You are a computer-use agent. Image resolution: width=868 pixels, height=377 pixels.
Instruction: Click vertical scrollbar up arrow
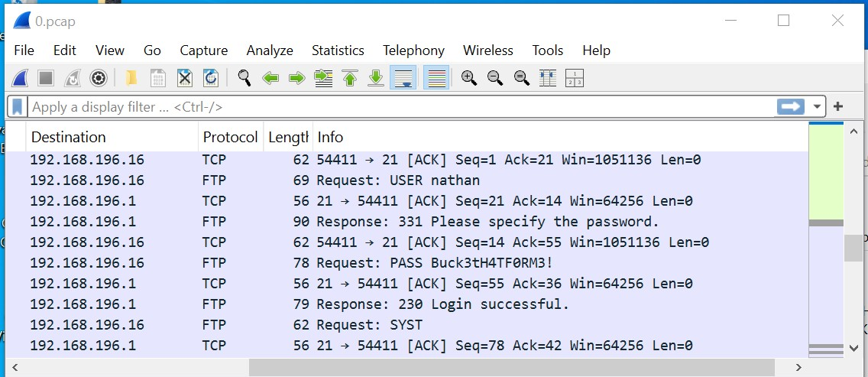tap(853, 132)
